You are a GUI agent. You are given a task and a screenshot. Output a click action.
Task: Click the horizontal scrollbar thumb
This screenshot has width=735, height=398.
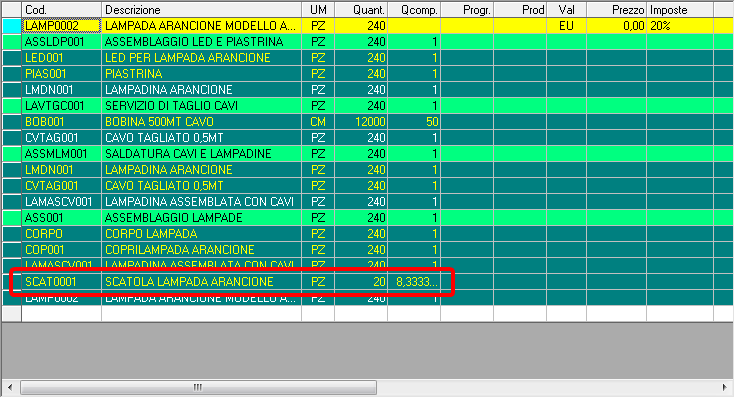(198, 387)
